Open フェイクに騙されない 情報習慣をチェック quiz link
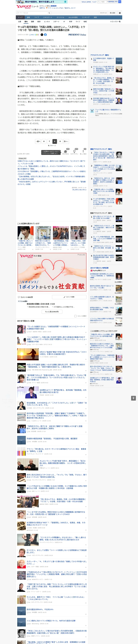Image resolution: width=138 pixels, height=644 pixels. pyautogui.click(x=108, y=111)
